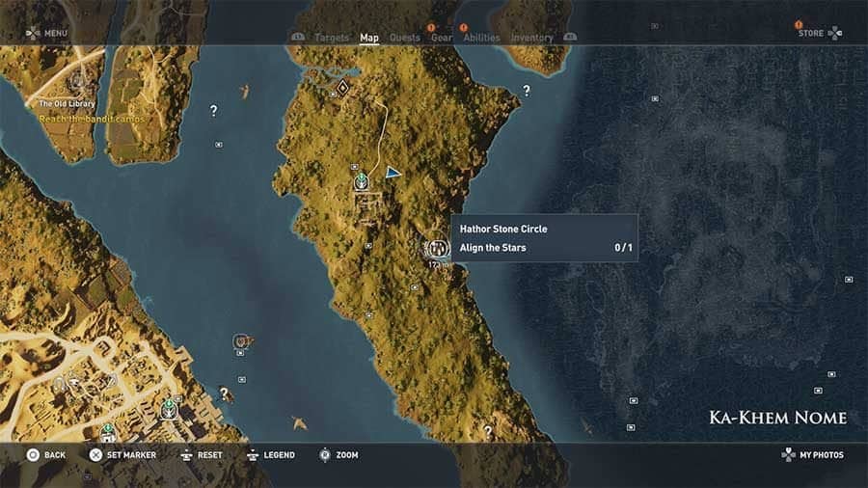Click the orange alert badge above Gear

(431, 28)
